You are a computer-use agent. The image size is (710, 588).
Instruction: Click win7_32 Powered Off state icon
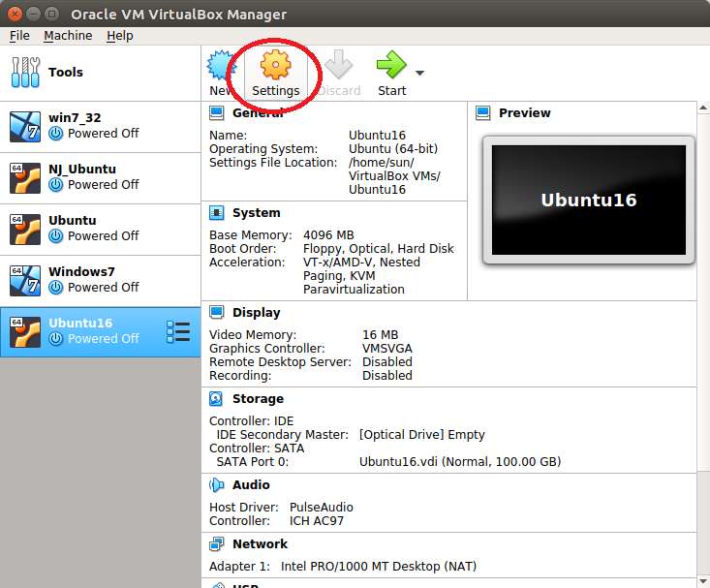(55, 134)
